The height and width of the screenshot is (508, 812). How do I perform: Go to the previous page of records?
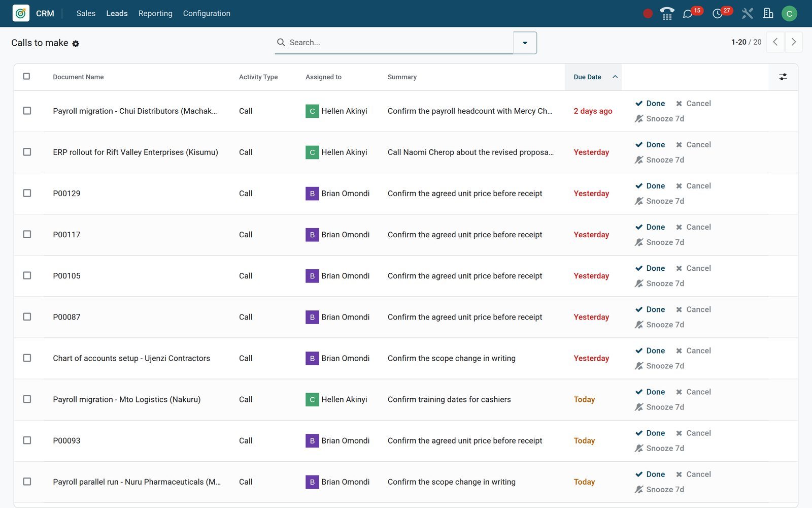(x=775, y=42)
